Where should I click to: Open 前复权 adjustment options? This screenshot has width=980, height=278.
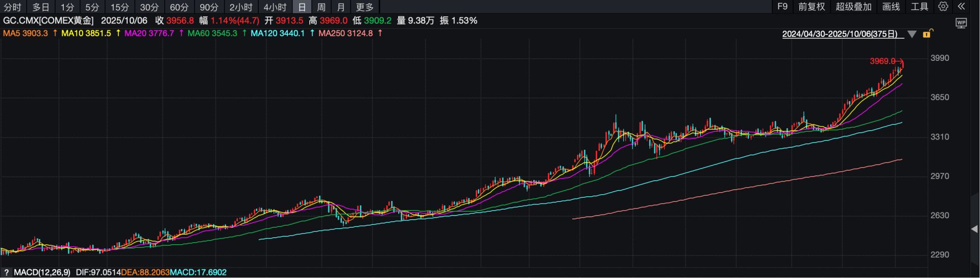[812, 7]
